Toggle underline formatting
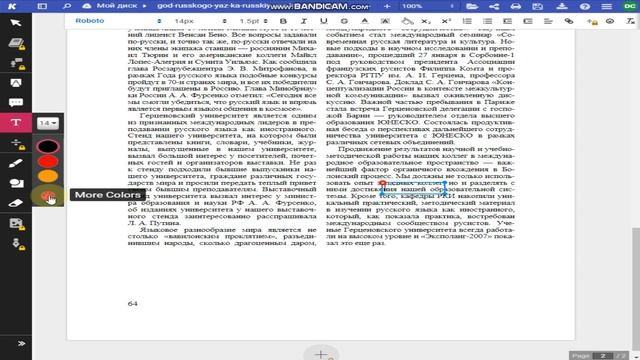 point(324,21)
